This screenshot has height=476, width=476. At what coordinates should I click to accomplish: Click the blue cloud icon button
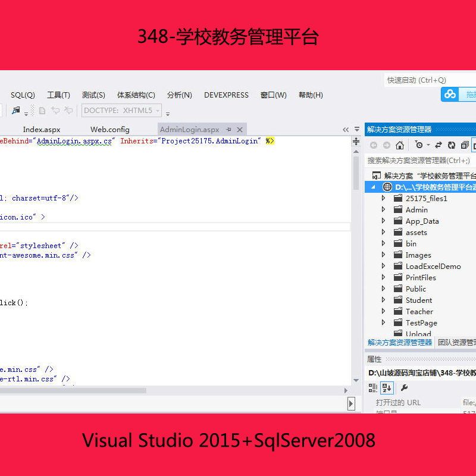click(450, 94)
